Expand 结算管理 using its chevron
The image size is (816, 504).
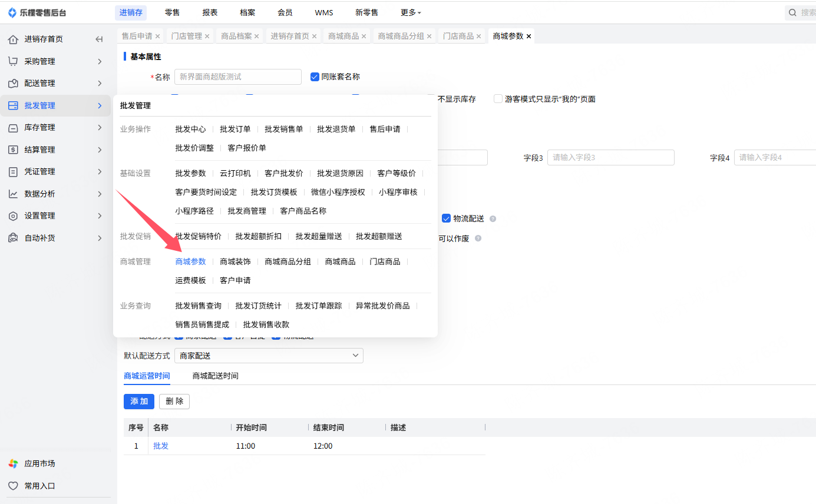pos(100,150)
